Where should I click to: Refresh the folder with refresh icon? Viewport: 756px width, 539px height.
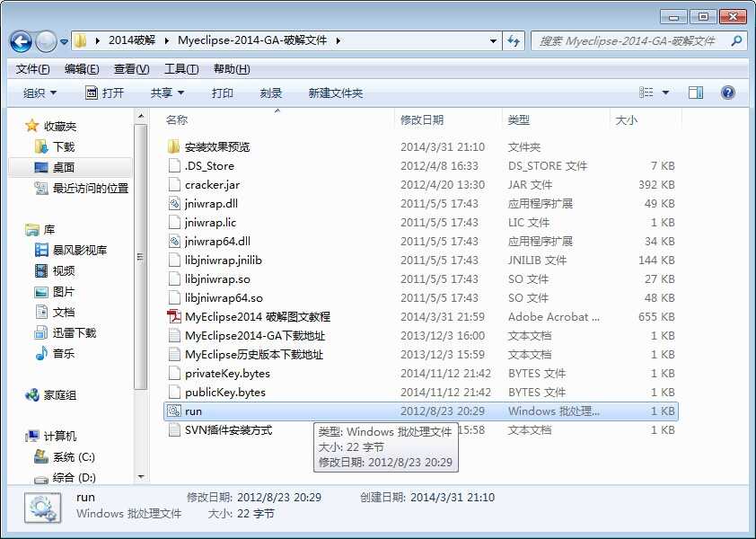(x=514, y=41)
